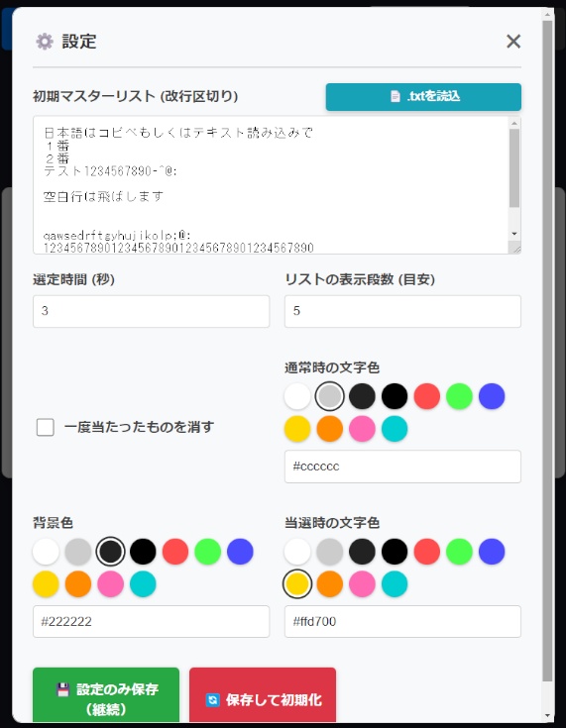Choose black swatch under 背景色
Screen dimensions: 566x728
pyautogui.click(x=143, y=552)
